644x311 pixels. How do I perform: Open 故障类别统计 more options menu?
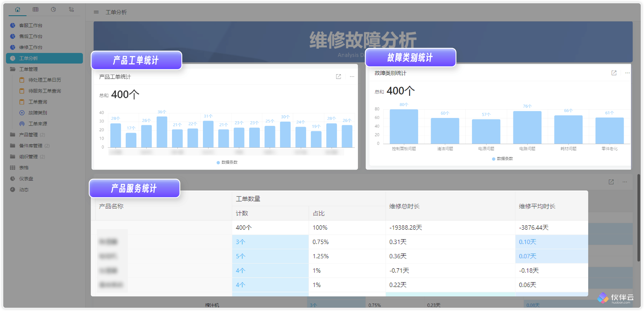(x=627, y=73)
